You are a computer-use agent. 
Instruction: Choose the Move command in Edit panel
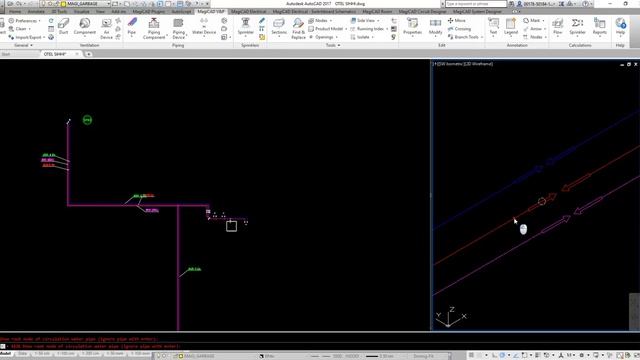[x=457, y=20]
